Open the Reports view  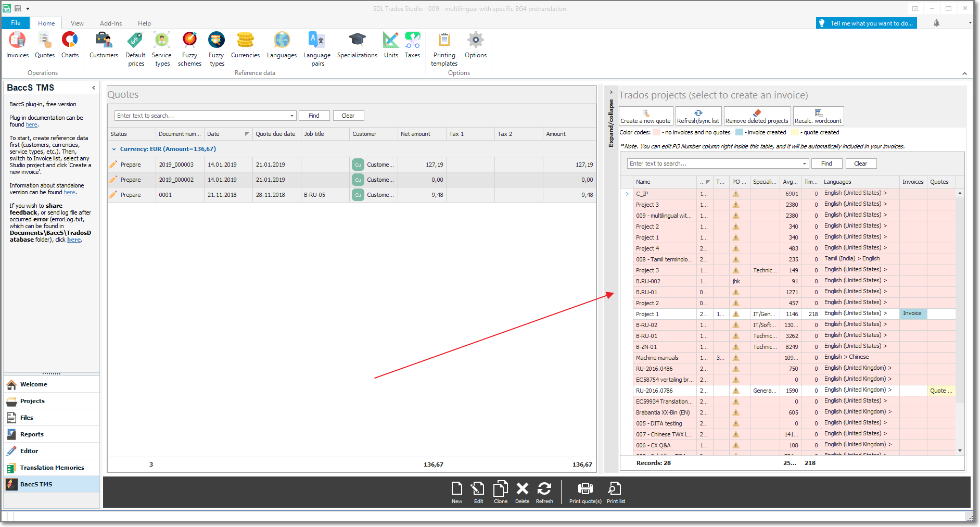[52, 434]
